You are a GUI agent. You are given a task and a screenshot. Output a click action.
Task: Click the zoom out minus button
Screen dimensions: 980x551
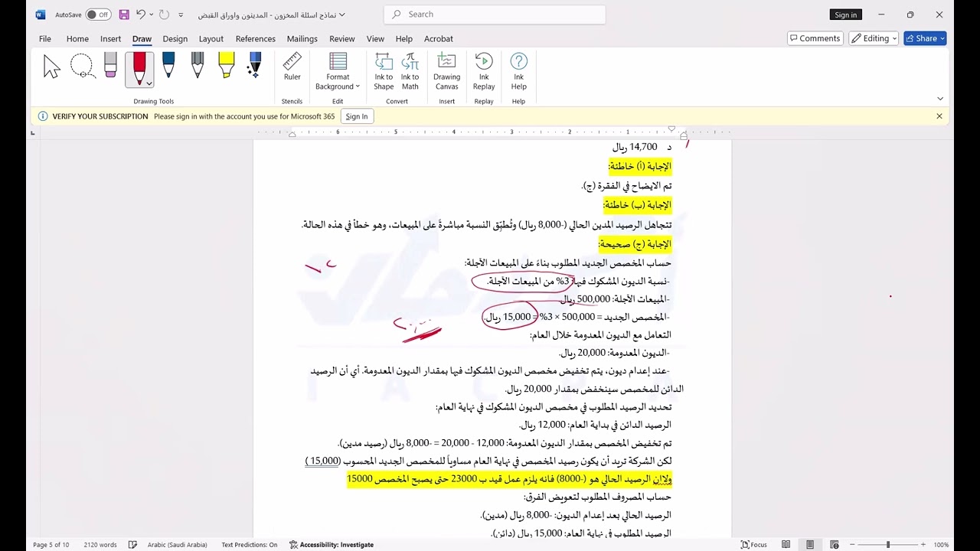tap(851, 545)
